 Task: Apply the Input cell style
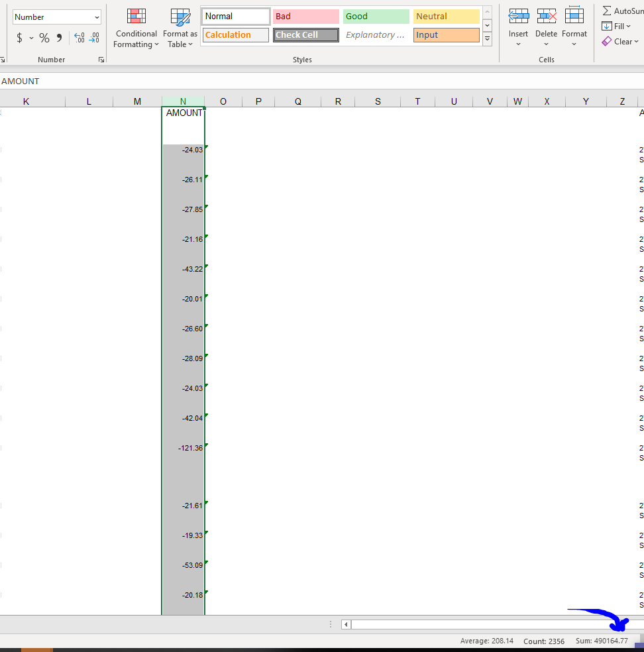(446, 34)
